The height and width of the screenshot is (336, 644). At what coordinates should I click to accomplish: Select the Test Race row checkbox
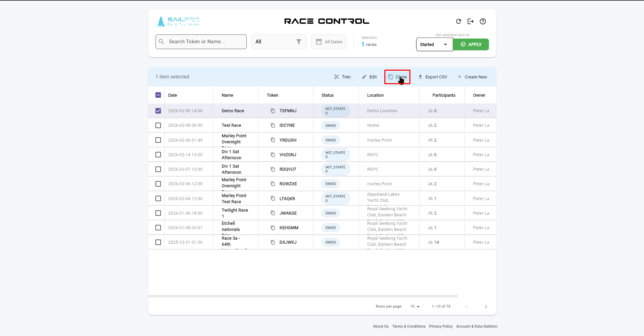pyautogui.click(x=158, y=125)
